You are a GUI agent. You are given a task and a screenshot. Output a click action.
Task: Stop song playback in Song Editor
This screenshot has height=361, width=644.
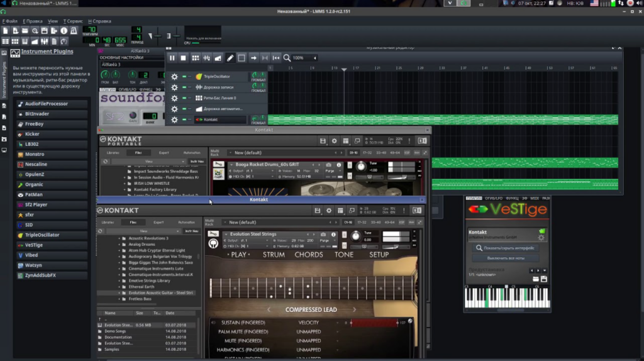pyautogui.click(x=183, y=58)
